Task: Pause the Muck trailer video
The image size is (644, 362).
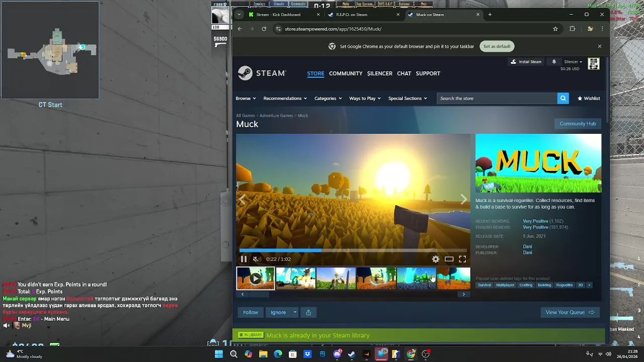Action: (x=244, y=259)
